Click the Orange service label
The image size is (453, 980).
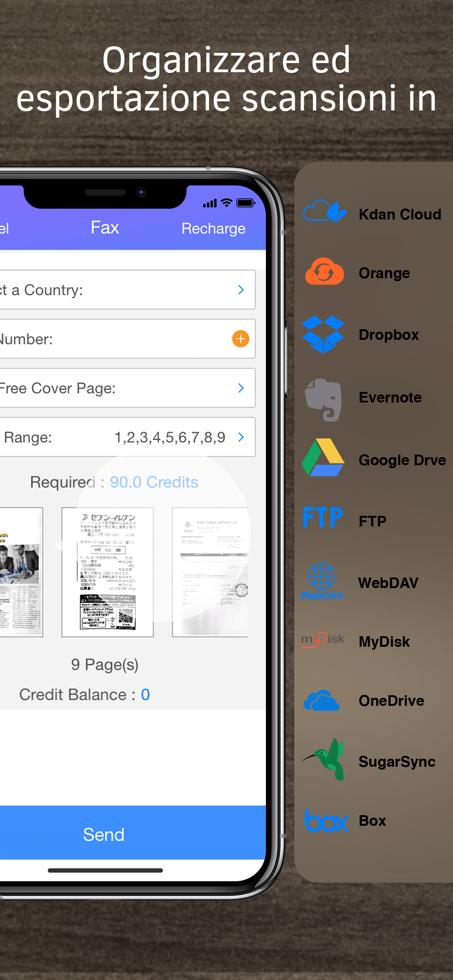pos(384,273)
